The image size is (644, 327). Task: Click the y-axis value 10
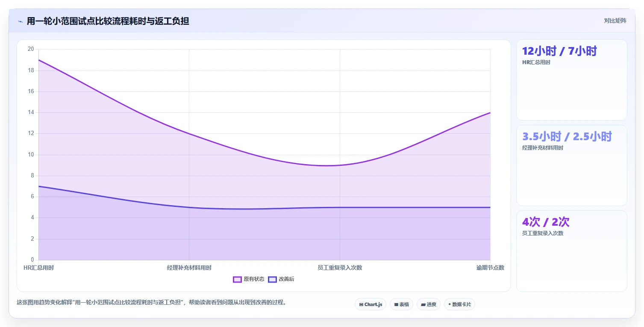click(x=30, y=155)
